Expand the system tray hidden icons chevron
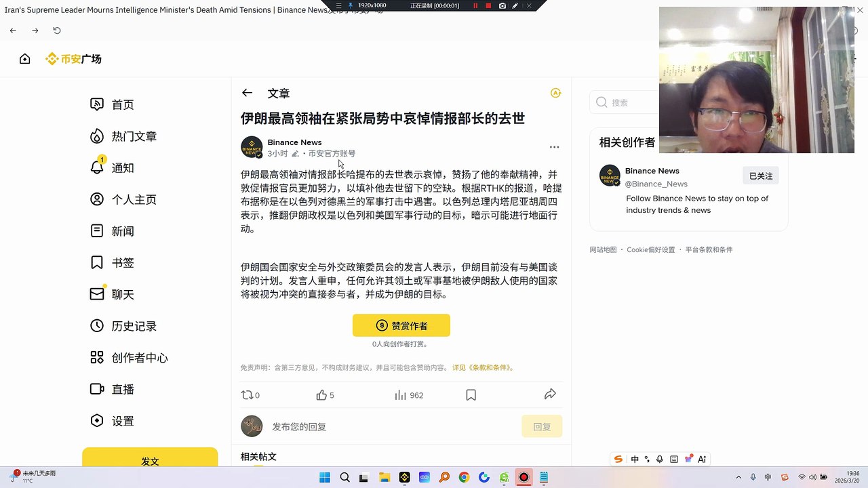The width and height of the screenshot is (868, 488). (739, 477)
